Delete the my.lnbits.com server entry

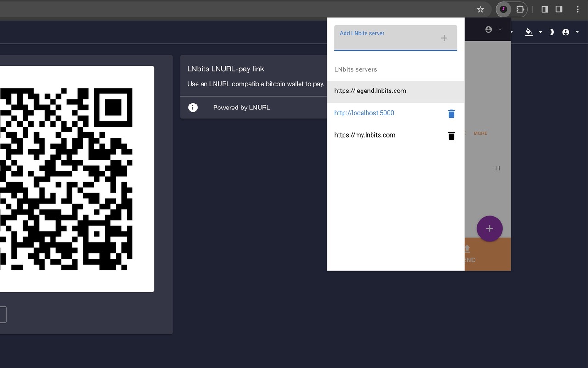tap(451, 136)
